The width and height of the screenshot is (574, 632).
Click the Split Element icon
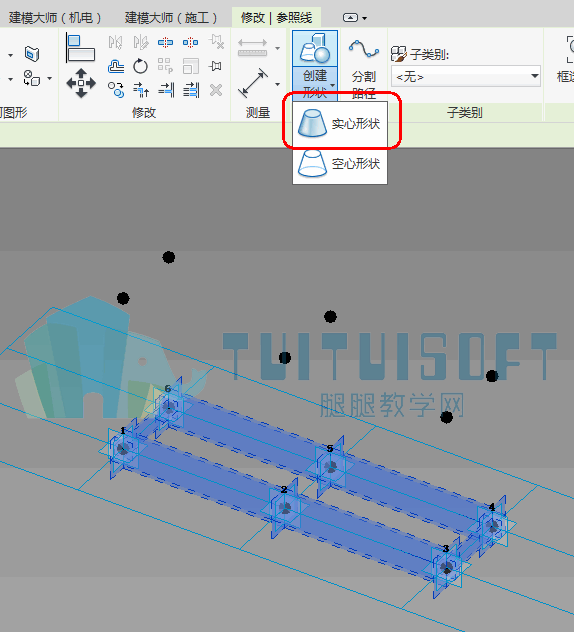(165, 42)
